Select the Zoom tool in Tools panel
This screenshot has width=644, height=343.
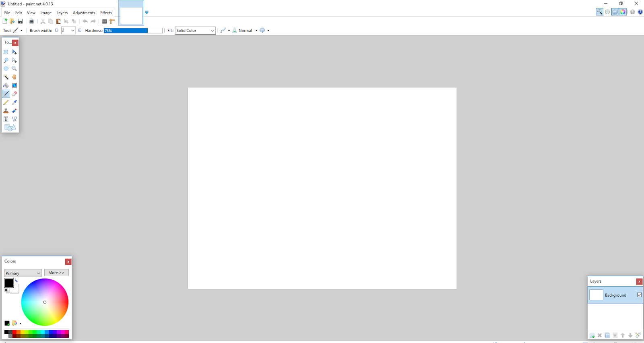point(14,69)
